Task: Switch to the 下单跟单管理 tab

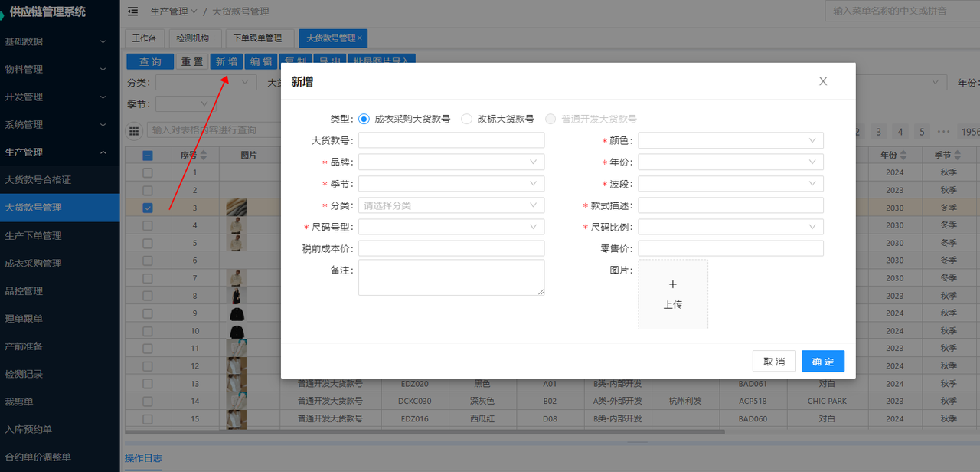Action: point(258,38)
